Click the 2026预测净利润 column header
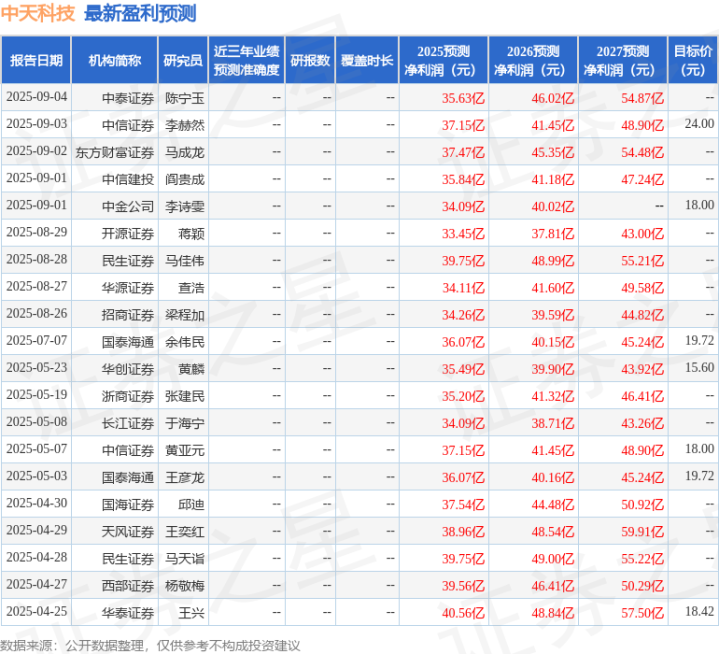719x654 pixels. [x=533, y=60]
